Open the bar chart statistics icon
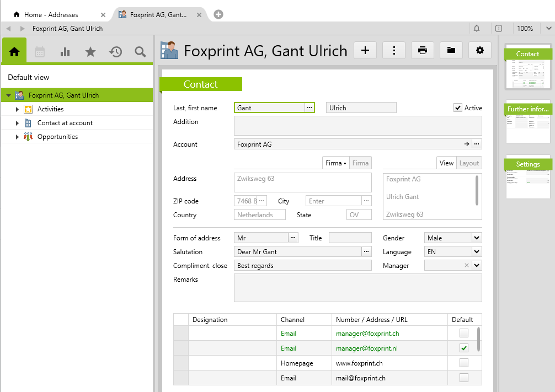The width and height of the screenshot is (555, 392). tap(65, 52)
